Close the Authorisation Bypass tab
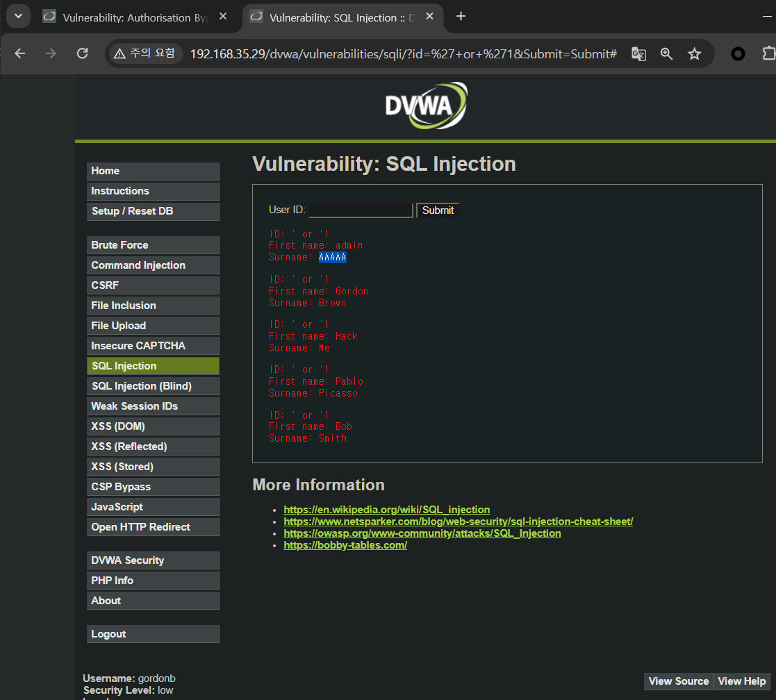Image resolution: width=776 pixels, height=700 pixels. click(x=223, y=17)
